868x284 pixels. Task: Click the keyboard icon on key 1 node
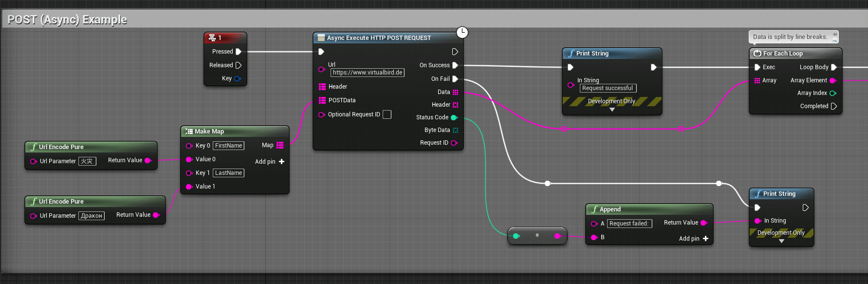click(x=212, y=38)
